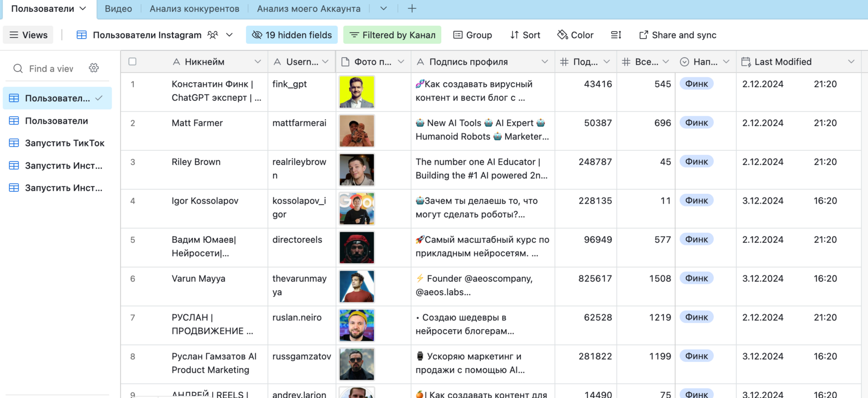
Task: Select the 1508 value cell
Action: pyautogui.click(x=646, y=286)
